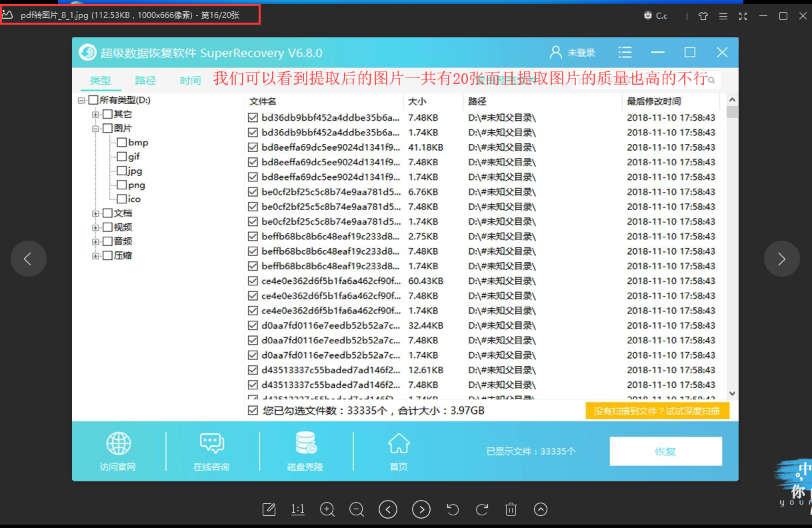Go to next image via bottom toolbar circle arrow

[x=421, y=510]
